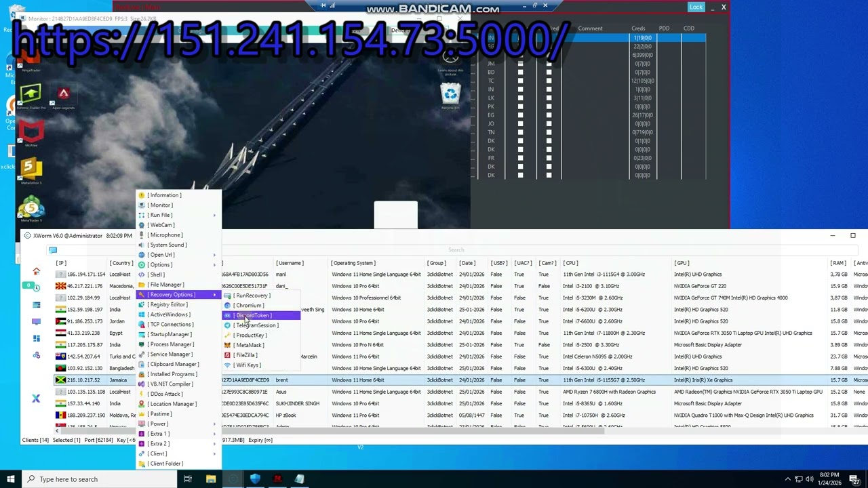
Task: Click the File Manager folder icon
Action: (x=142, y=285)
